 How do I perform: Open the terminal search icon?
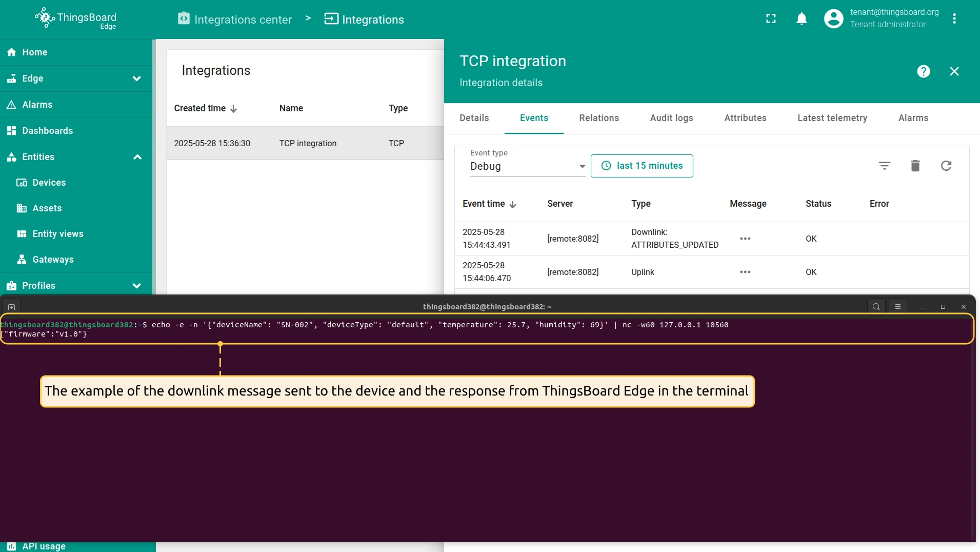[876, 307]
